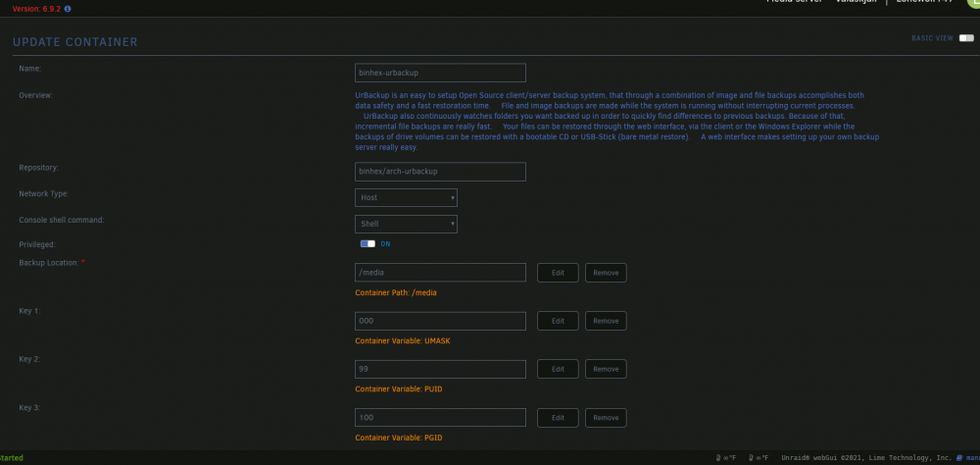
Task: Toggle the Basic View switch
Action: click(966, 38)
